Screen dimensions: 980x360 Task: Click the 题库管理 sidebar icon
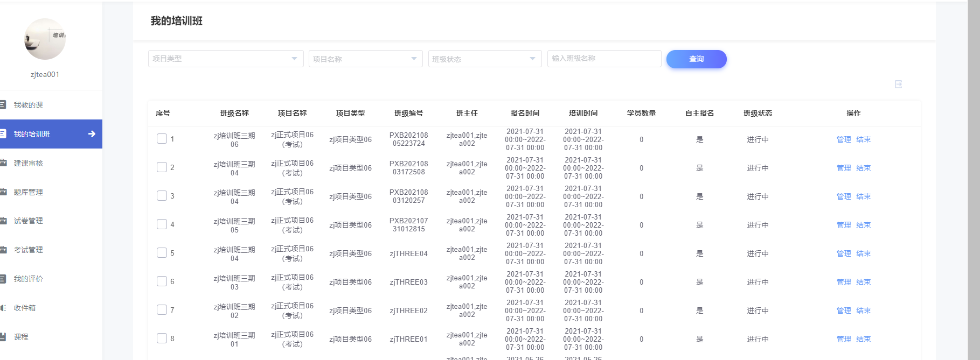[x=3, y=192]
